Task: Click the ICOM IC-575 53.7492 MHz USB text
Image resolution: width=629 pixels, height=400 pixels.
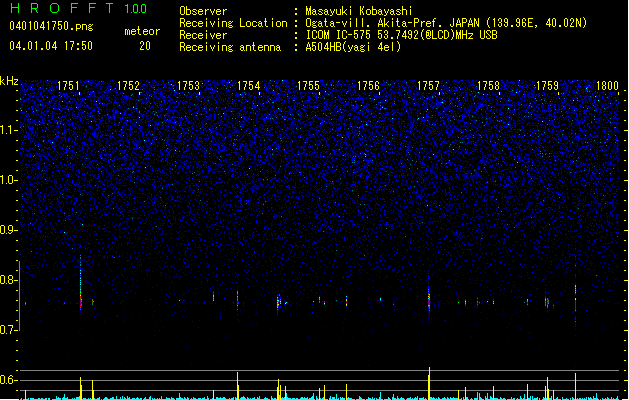Action: 401,35
